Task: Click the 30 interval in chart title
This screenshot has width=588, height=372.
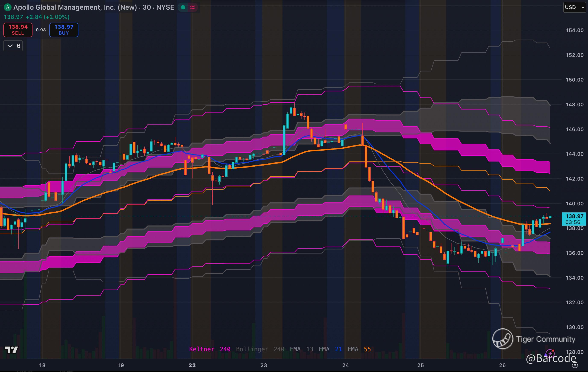Action: point(147,7)
